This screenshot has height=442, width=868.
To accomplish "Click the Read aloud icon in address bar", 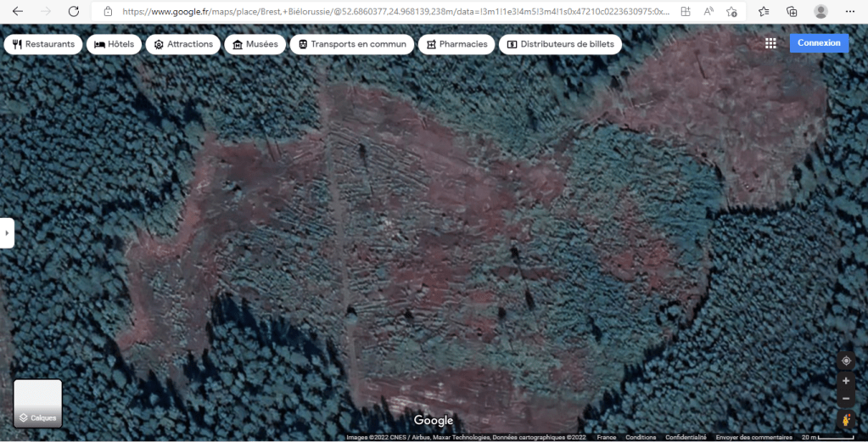I will tap(708, 12).
